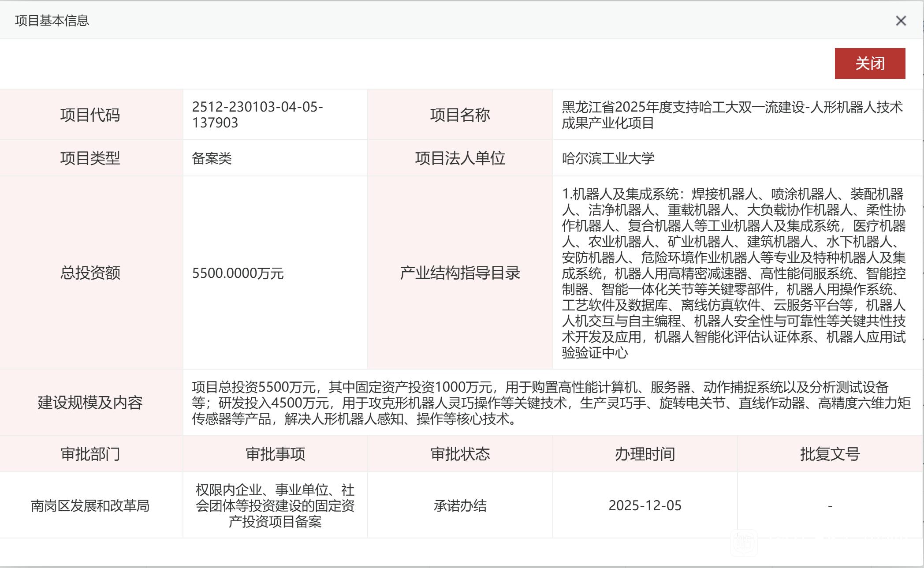
Task: Click the 备案类 project type value
Action: pos(212,158)
